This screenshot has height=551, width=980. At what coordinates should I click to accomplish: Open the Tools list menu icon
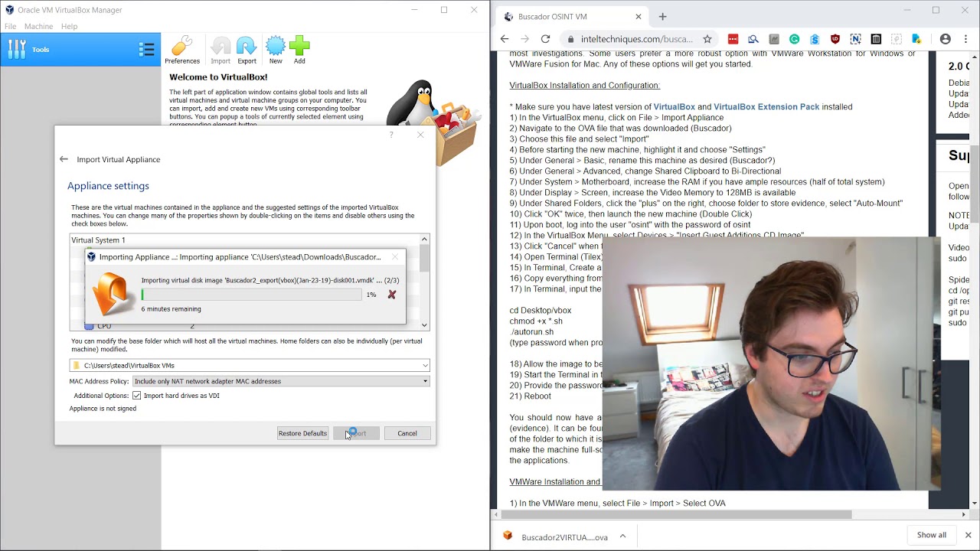[146, 50]
